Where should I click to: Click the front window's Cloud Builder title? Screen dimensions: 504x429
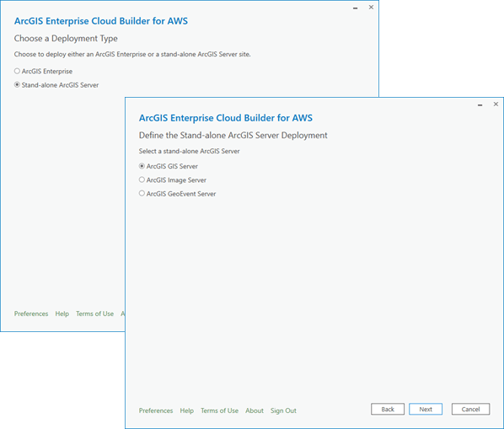[x=226, y=118]
